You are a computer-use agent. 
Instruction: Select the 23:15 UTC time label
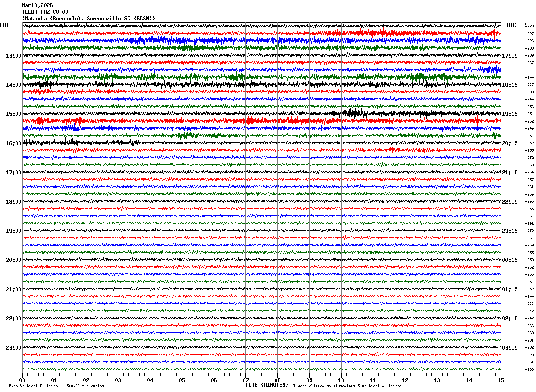pos(510,231)
